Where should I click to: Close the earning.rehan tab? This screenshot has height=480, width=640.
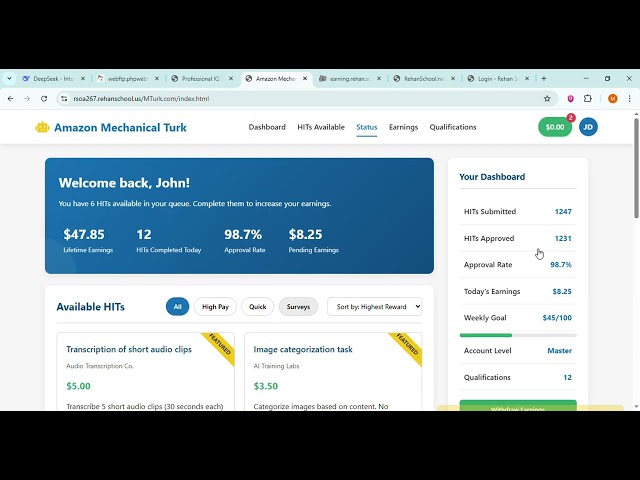coord(379,78)
